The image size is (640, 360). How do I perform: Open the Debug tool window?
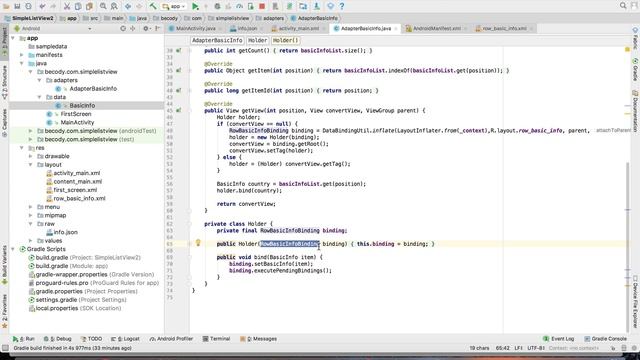click(58, 339)
